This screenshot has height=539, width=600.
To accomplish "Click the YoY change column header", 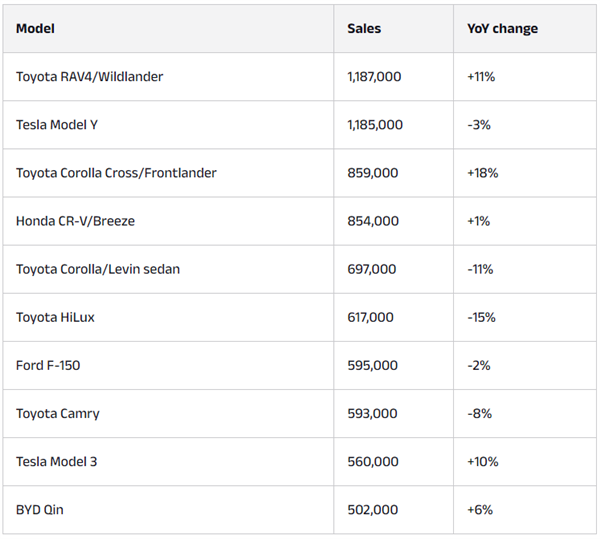I will 502,29.
